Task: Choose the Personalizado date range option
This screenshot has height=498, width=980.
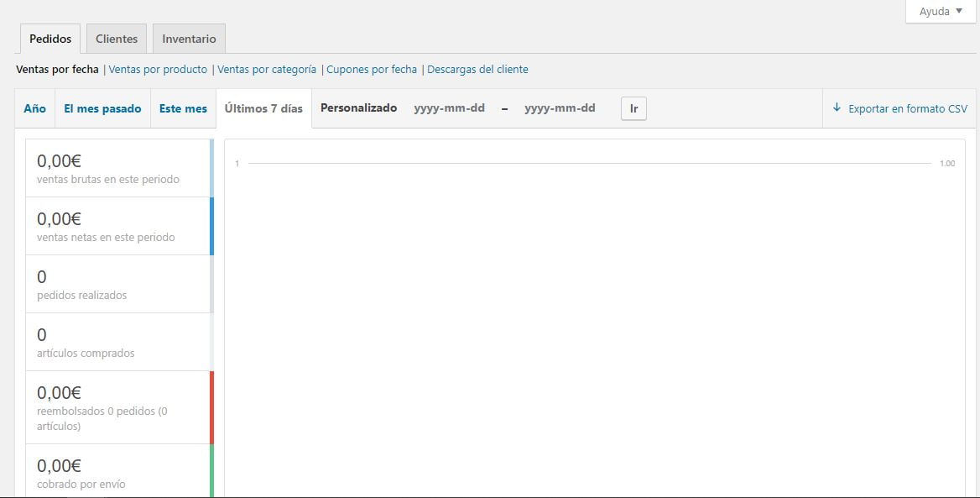Action: [x=358, y=107]
